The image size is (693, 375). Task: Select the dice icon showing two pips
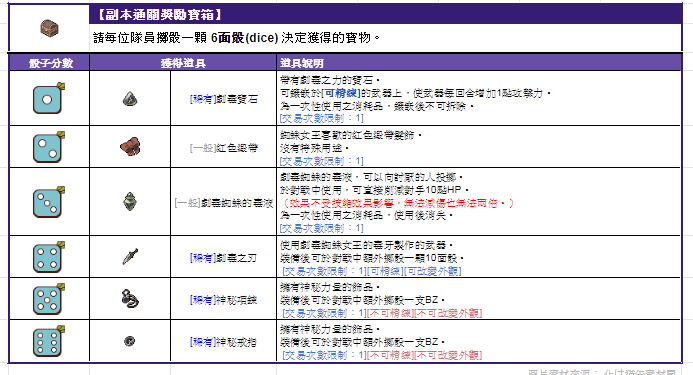click(49, 147)
